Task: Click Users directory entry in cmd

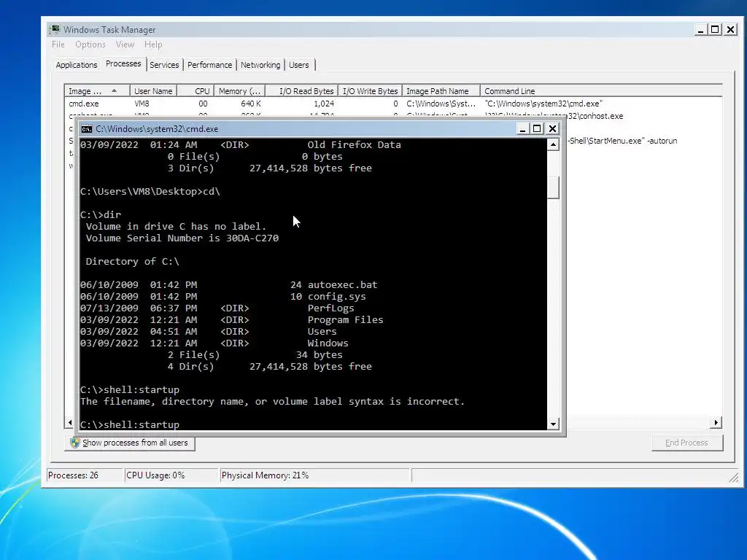Action: point(322,332)
